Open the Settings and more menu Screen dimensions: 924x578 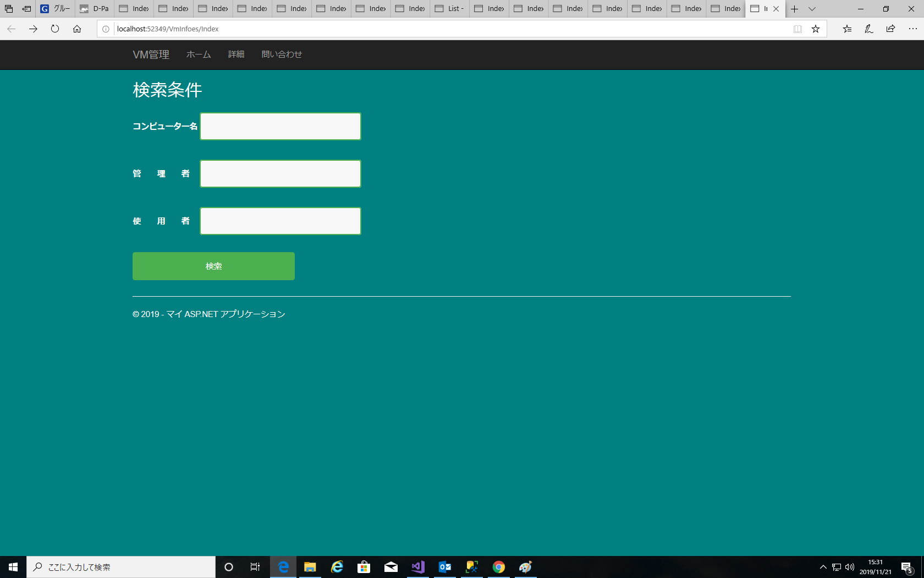click(x=912, y=29)
